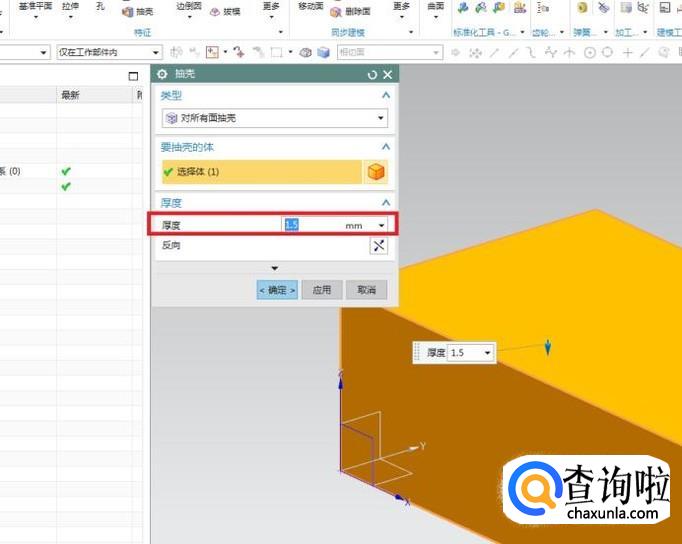The height and width of the screenshot is (544, 682).
Task: Click the on-screen Thickness 1.5 input box
Action: point(464,353)
